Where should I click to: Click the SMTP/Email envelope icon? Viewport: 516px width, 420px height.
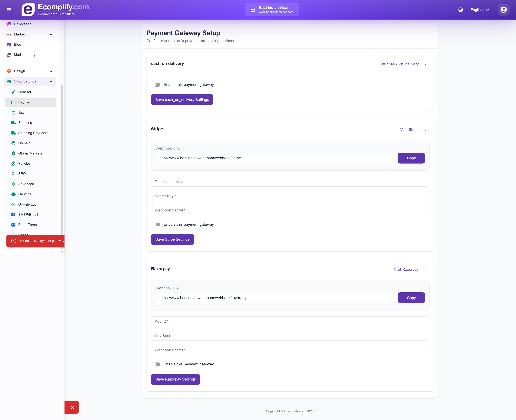(x=13, y=214)
